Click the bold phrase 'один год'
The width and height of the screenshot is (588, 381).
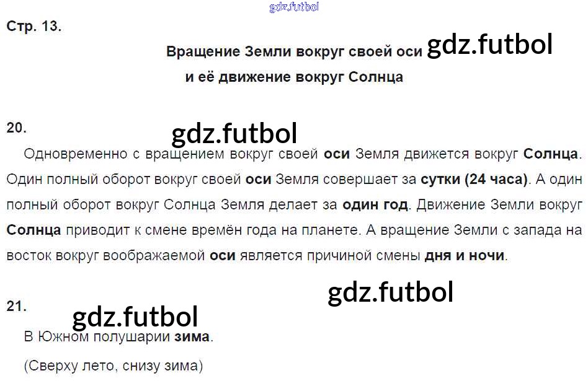click(x=375, y=204)
